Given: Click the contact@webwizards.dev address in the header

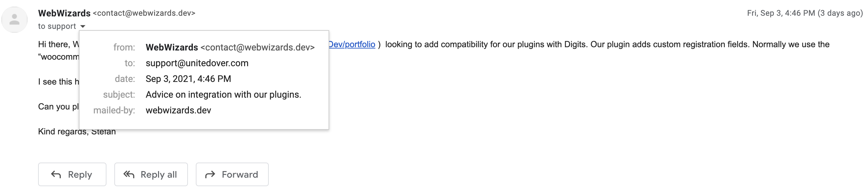Looking at the screenshot, I should 144,13.
